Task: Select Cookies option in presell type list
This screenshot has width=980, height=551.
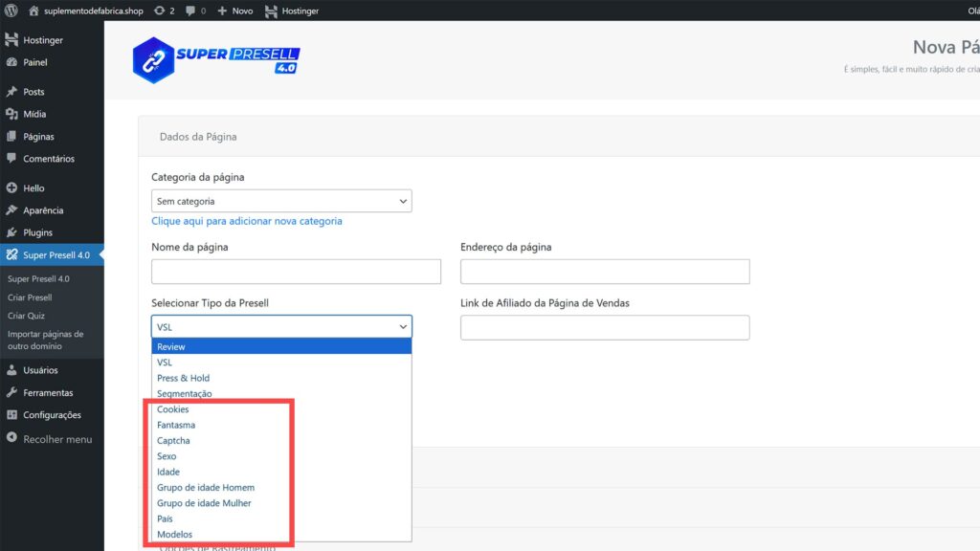Action: 173,409
